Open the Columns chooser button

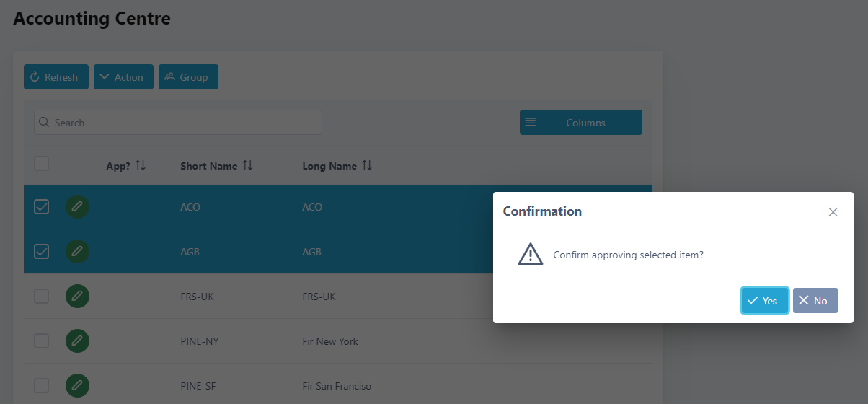[x=581, y=123]
